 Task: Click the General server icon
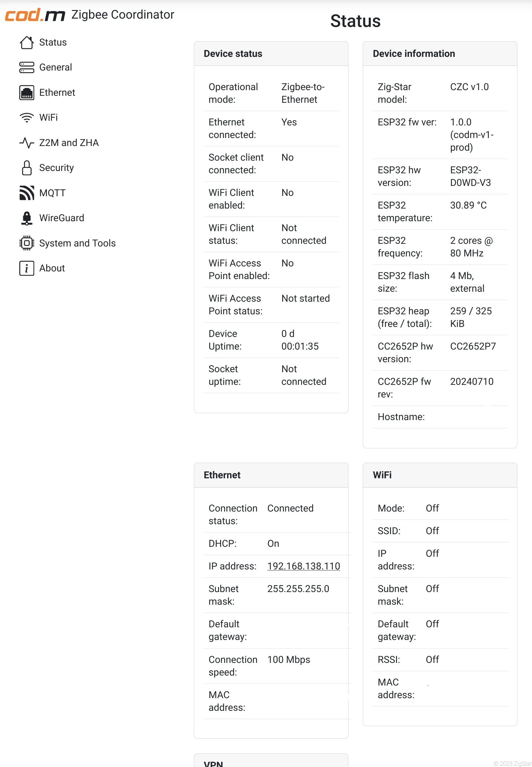(x=27, y=68)
